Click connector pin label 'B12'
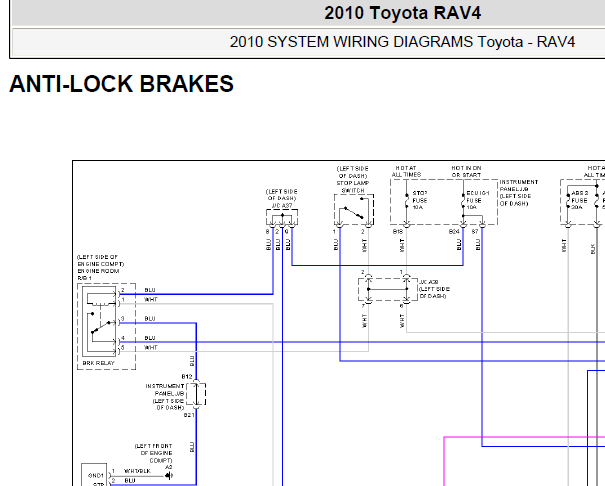Image resolution: width=605 pixels, height=486 pixels. coord(187,376)
